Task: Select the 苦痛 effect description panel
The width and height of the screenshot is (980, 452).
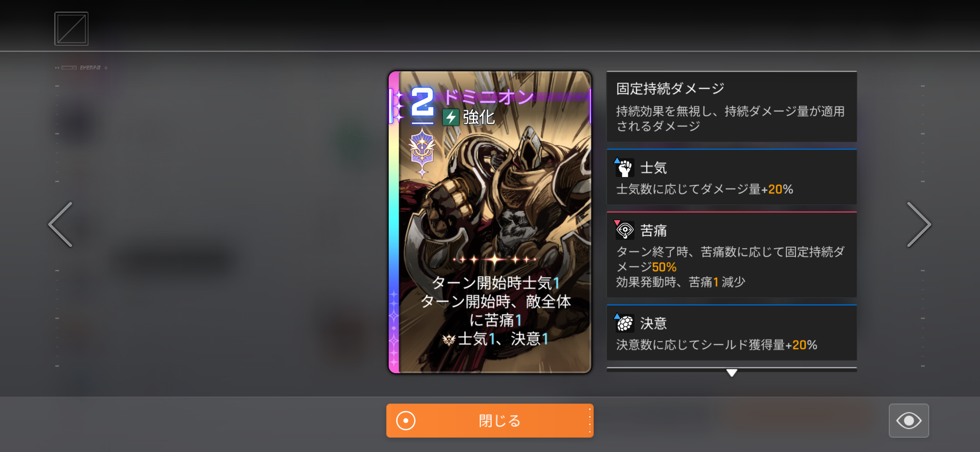Action: coord(732,255)
